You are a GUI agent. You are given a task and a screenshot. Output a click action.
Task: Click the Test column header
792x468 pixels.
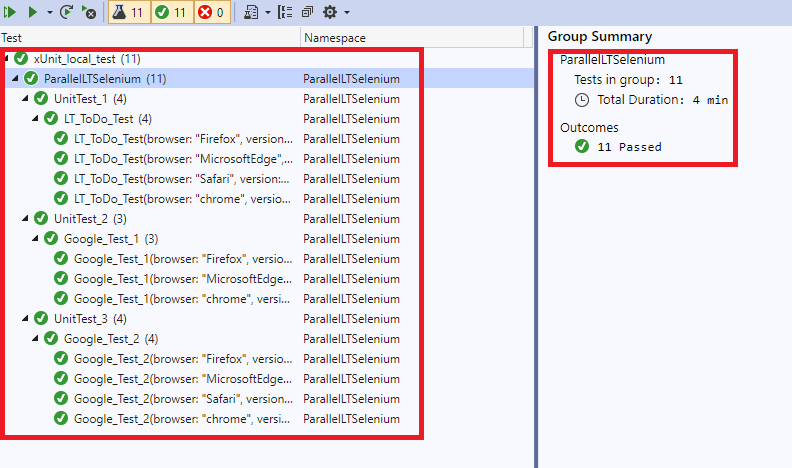click(x=12, y=38)
